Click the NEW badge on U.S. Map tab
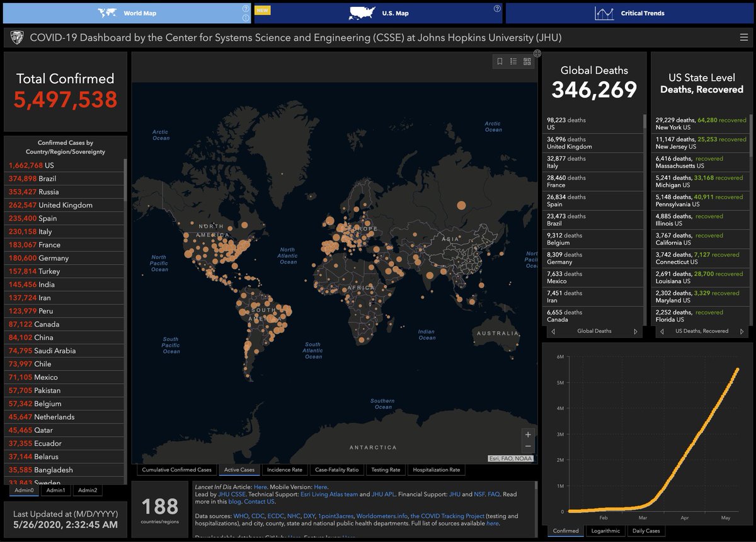Image resolution: width=756 pixels, height=542 pixels. (x=263, y=9)
